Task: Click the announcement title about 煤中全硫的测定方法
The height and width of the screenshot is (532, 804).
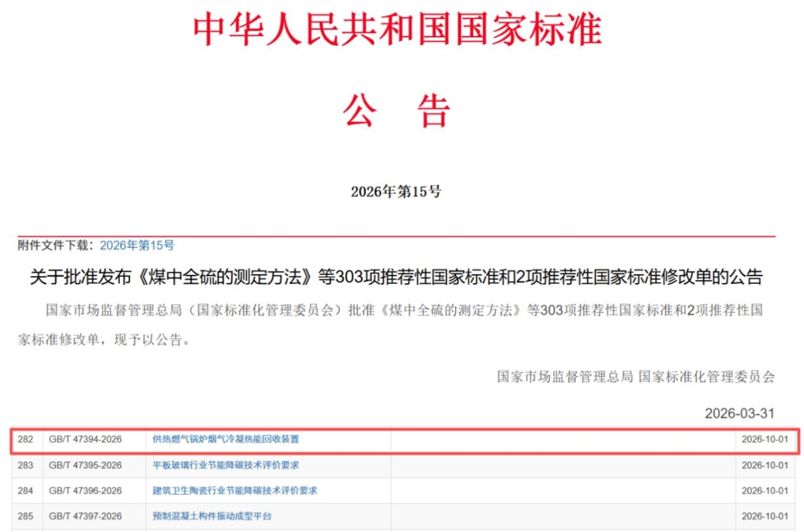Action: click(396, 277)
